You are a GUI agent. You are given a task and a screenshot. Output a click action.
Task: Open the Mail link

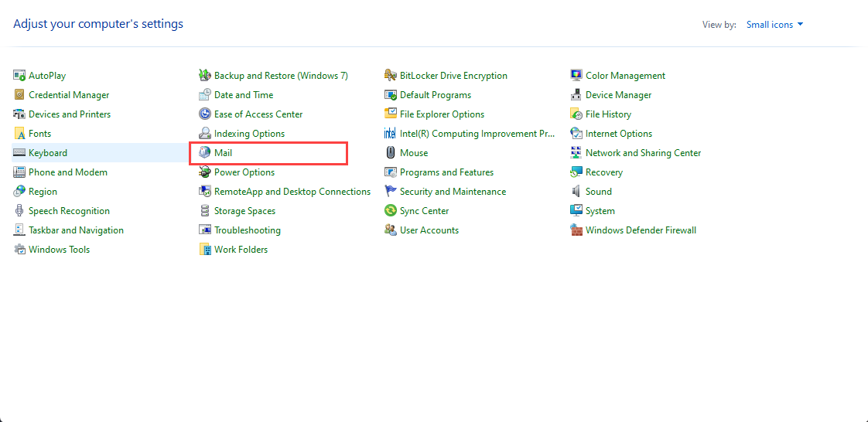pyautogui.click(x=223, y=153)
